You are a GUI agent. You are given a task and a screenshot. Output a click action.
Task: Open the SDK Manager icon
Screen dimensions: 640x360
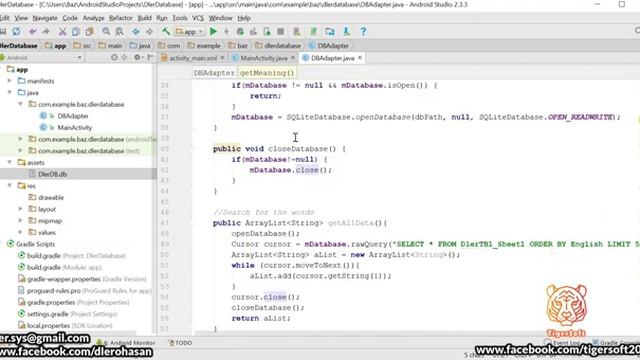coord(346,31)
